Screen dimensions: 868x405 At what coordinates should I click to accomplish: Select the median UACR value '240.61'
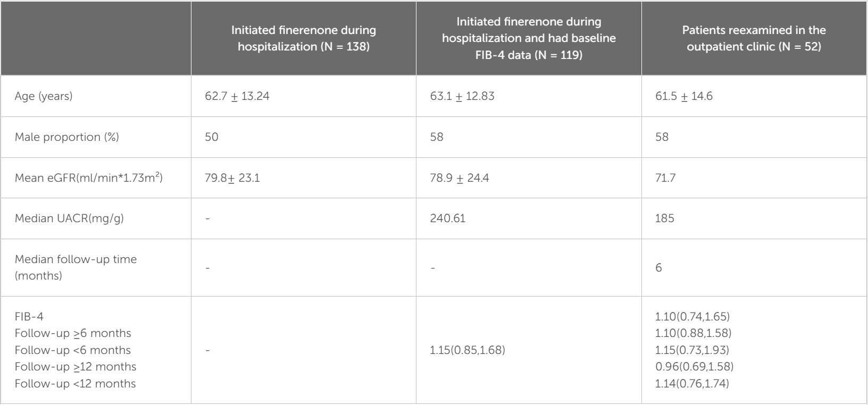(x=448, y=218)
